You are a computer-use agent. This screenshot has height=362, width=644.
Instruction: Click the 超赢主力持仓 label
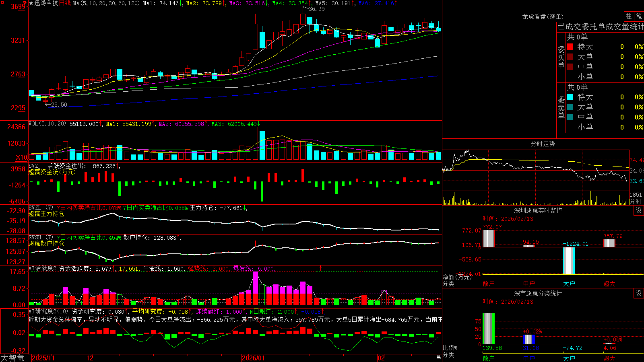click(x=46, y=214)
